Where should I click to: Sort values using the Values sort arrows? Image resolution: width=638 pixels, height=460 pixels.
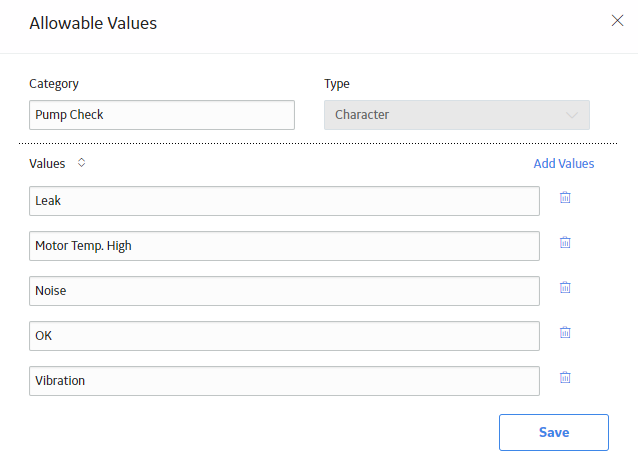coord(81,163)
